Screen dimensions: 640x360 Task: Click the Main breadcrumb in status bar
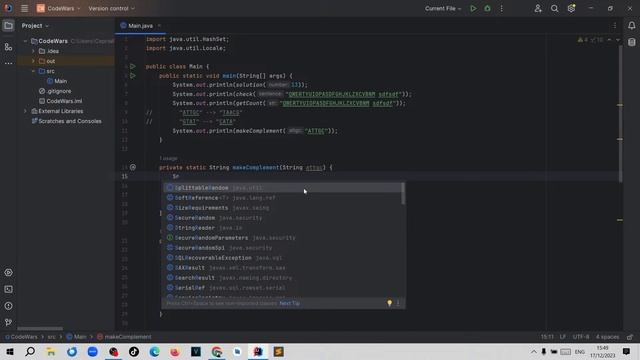77,337
